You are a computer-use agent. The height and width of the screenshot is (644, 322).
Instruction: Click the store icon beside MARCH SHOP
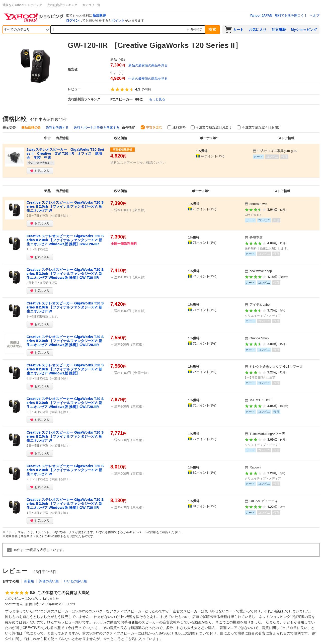tap(247, 400)
